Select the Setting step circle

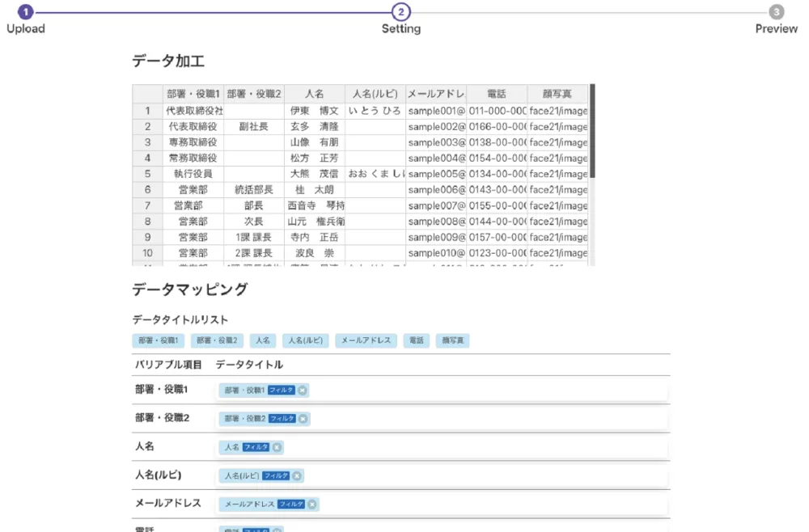(x=401, y=11)
